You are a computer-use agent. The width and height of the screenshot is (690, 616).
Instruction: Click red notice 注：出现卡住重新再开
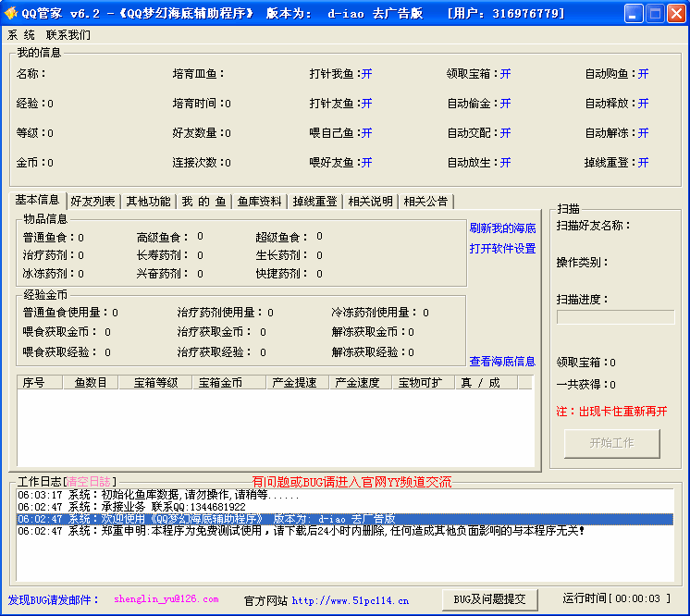611,412
